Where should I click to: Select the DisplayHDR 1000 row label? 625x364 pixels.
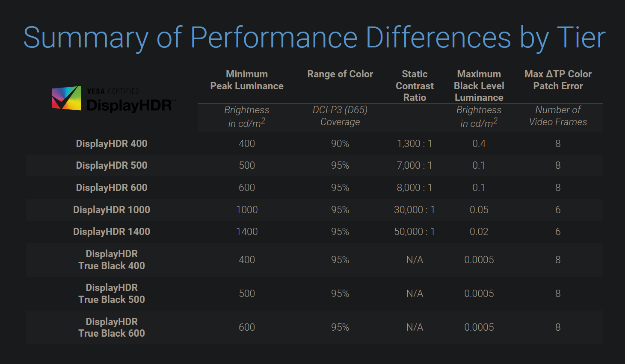[112, 210]
